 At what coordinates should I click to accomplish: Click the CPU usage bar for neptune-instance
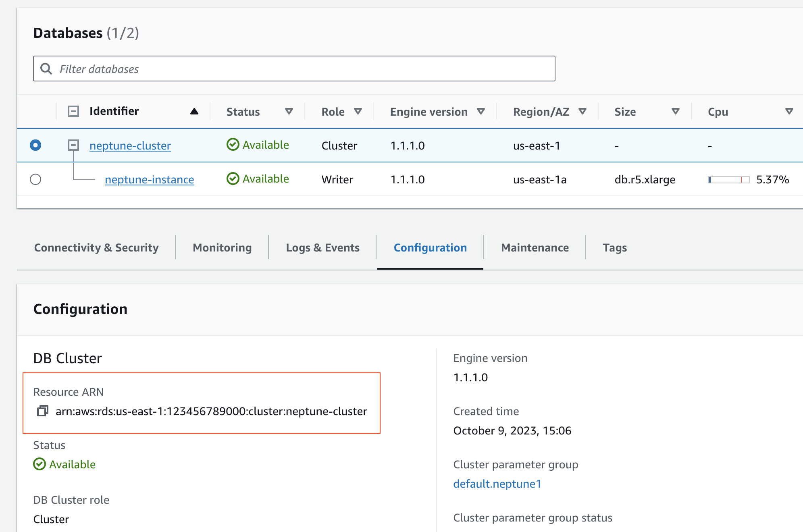pyautogui.click(x=728, y=180)
